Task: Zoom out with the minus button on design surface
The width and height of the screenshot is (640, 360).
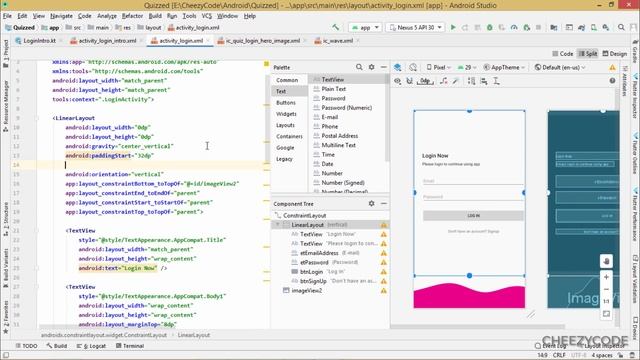Action: 606,289
